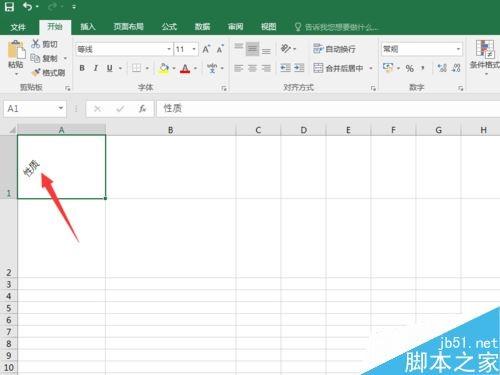Click the Name Box showing A1

pos(35,109)
